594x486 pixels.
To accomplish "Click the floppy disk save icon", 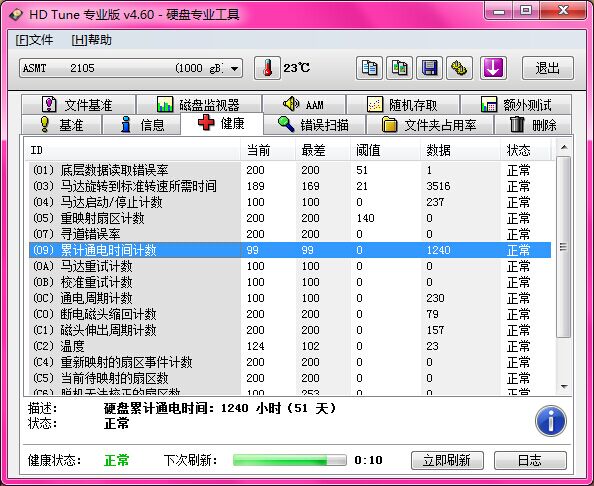I will (429, 68).
